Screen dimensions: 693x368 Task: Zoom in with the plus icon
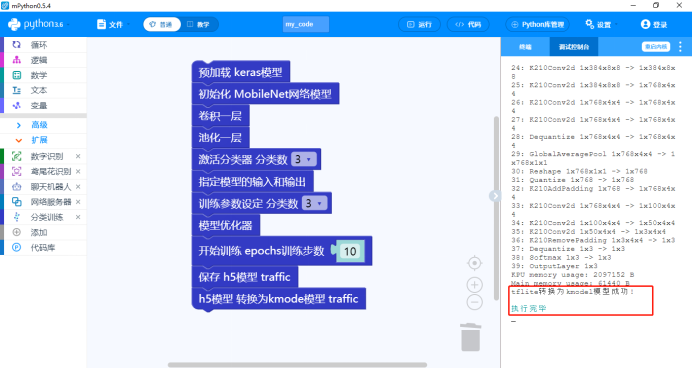click(474, 285)
